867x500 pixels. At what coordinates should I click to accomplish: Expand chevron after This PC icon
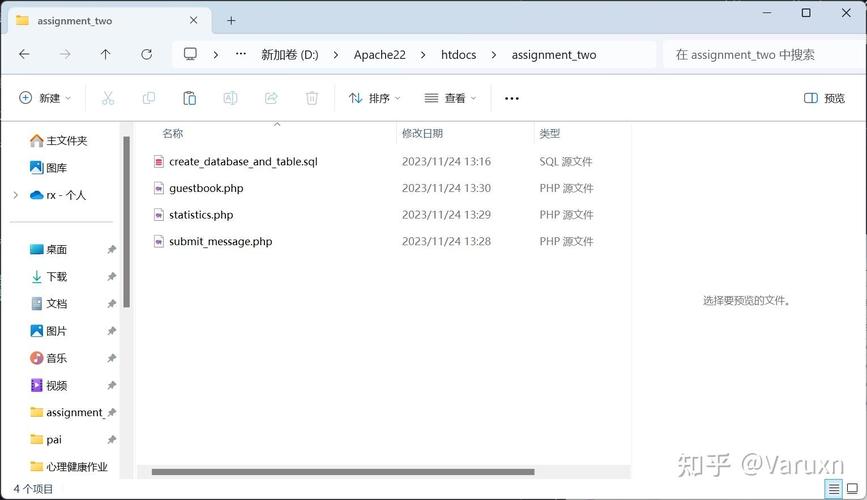point(216,55)
